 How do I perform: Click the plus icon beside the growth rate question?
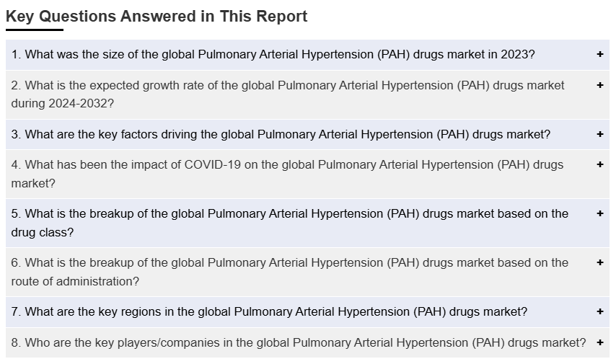599,85
